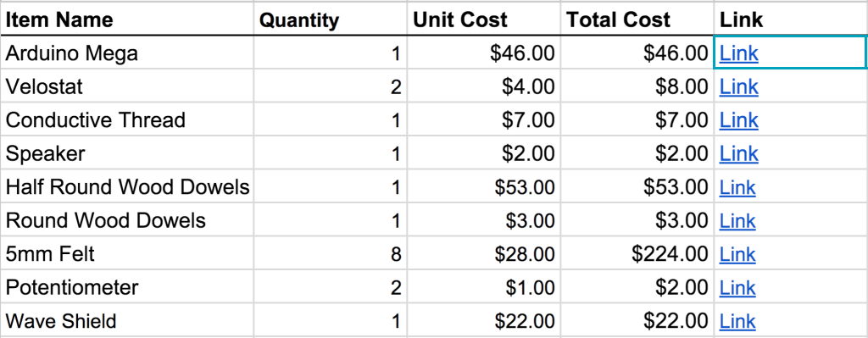The image size is (868, 338).
Task: Open the Round Wood Dowels link
Action: coord(737,221)
